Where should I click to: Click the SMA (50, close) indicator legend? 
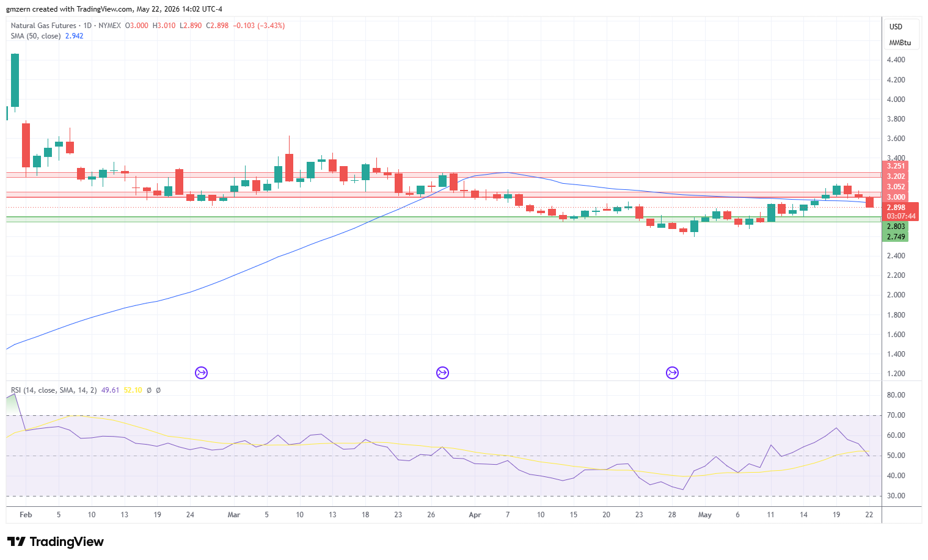tap(36, 36)
